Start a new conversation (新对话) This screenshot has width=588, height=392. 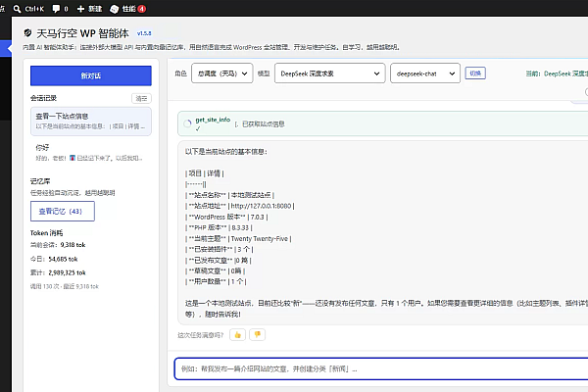[x=91, y=75]
